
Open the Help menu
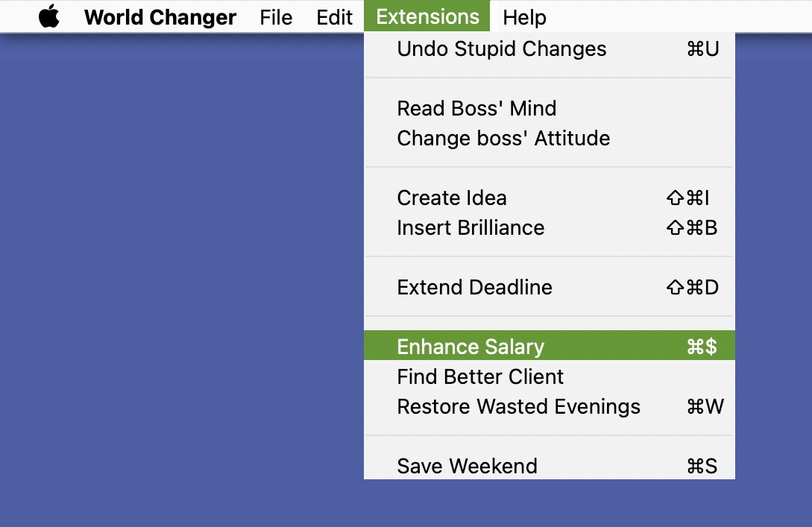click(524, 17)
